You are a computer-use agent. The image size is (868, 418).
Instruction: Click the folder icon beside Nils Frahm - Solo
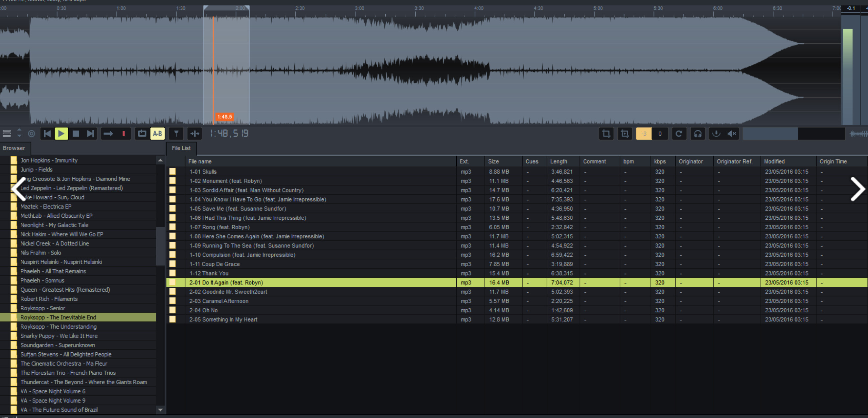(x=14, y=253)
